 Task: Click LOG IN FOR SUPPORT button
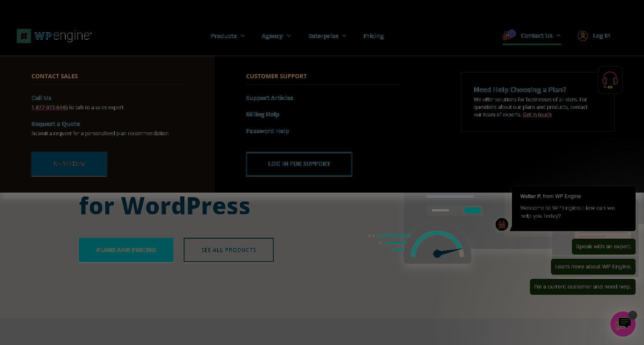pyautogui.click(x=299, y=164)
